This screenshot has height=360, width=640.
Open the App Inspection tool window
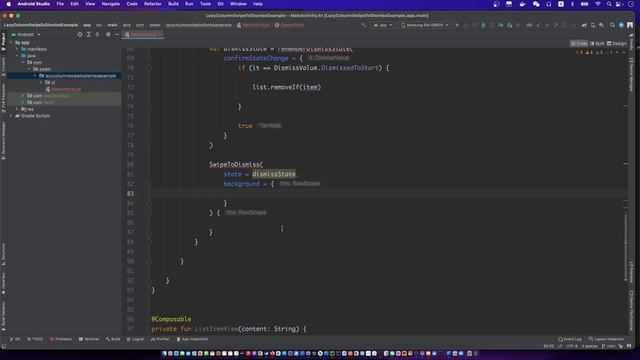point(192,339)
